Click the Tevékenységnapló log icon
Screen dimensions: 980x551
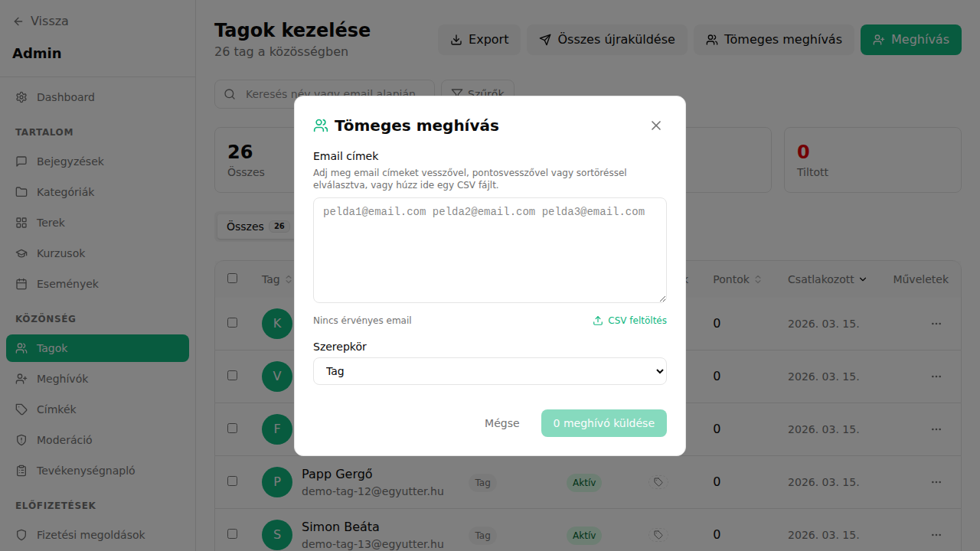click(x=21, y=471)
